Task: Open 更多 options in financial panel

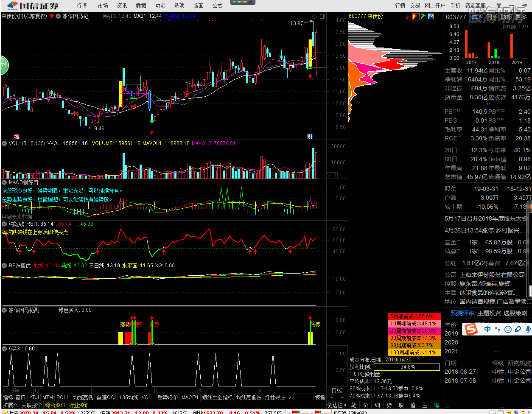Action: 522,17
